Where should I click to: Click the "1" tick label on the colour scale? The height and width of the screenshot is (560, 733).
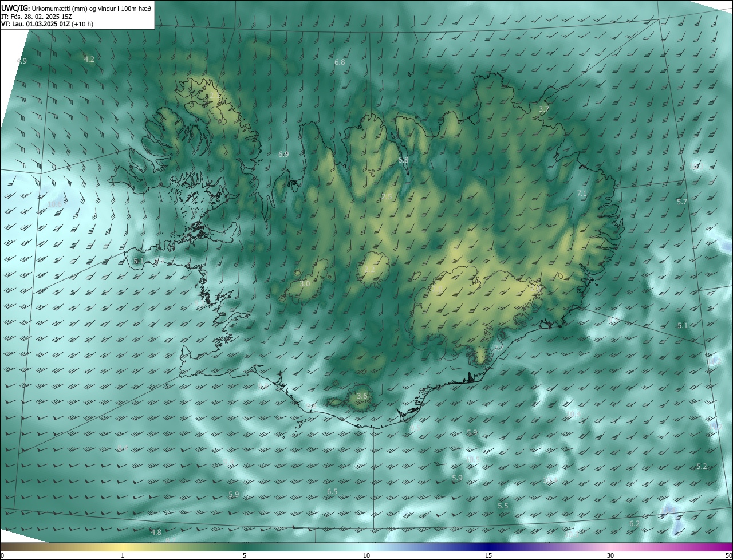tap(123, 555)
